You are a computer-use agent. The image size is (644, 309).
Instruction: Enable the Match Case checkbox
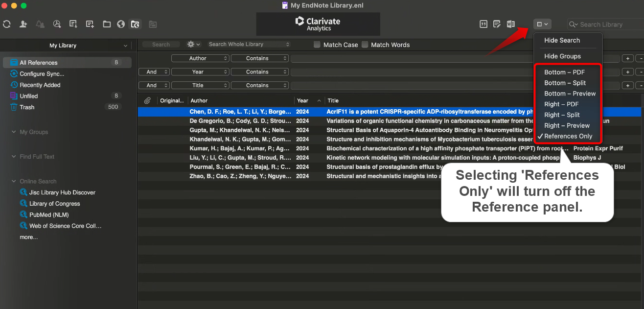(x=317, y=45)
